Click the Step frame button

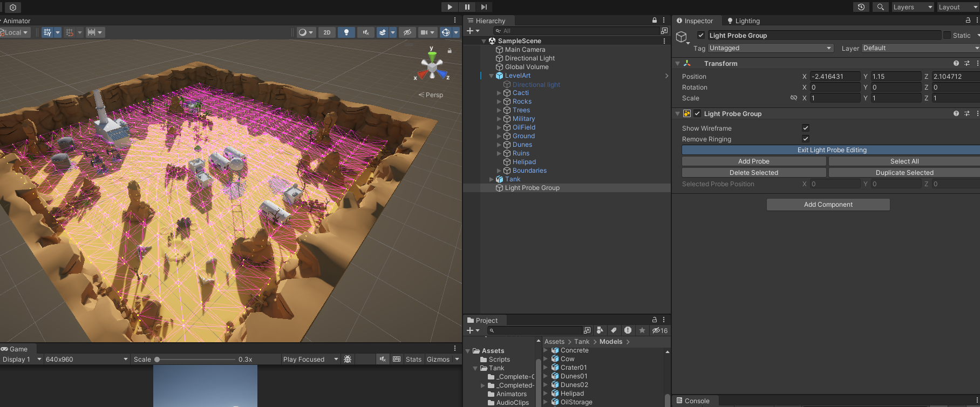tap(484, 7)
